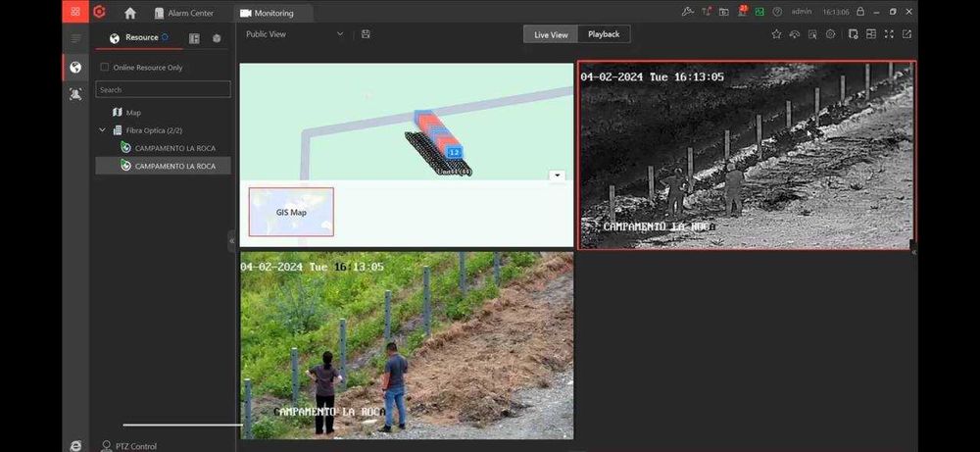The image size is (980, 452).
Task: Enter full screen mode icon
Action: (x=889, y=34)
